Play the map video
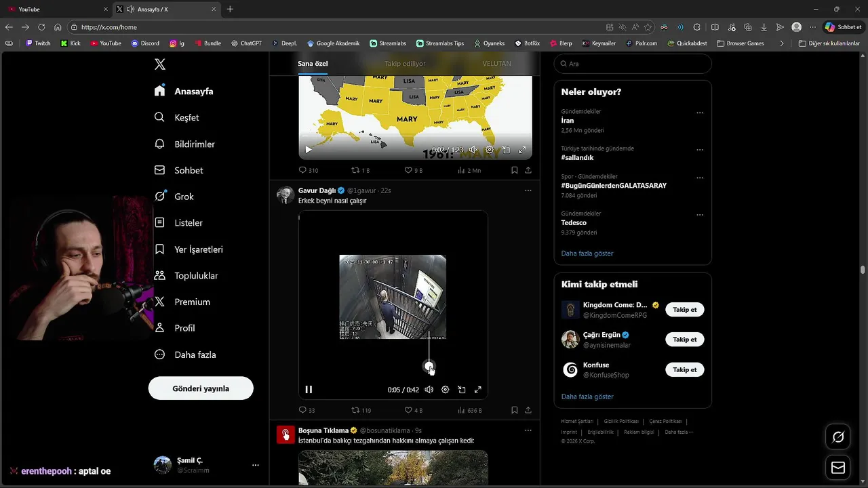The width and height of the screenshot is (868, 488). [309, 150]
